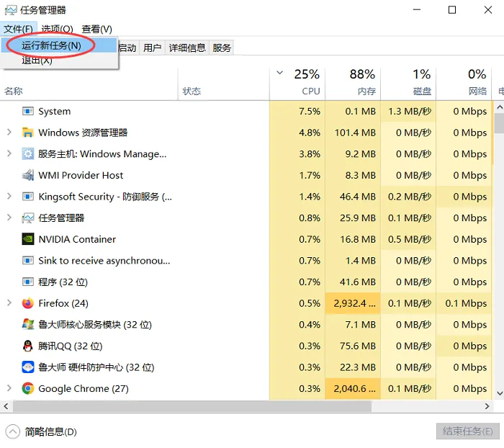Viewport: 504px width, 448px height.
Task: Expand the Windows 资源管理器 process
Action: coord(9,133)
